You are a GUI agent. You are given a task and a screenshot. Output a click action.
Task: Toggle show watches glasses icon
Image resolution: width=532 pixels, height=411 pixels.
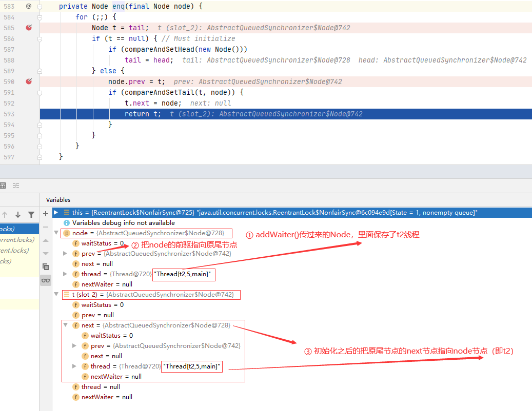pyautogui.click(x=46, y=280)
